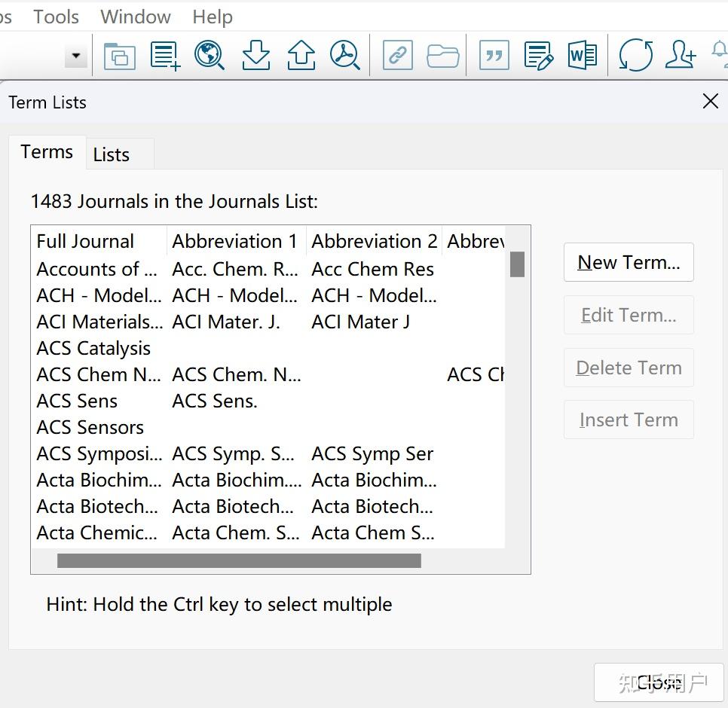Open Online Search globe icon
This screenshot has width=728, height=708.
(210, 56)
